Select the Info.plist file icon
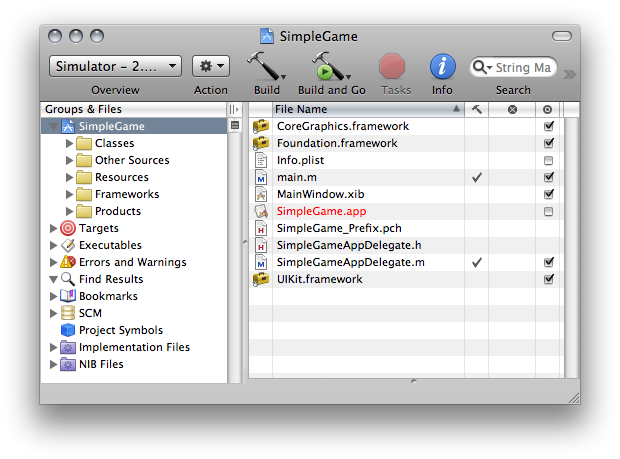The image size is (620, 459). coord(261,161)
